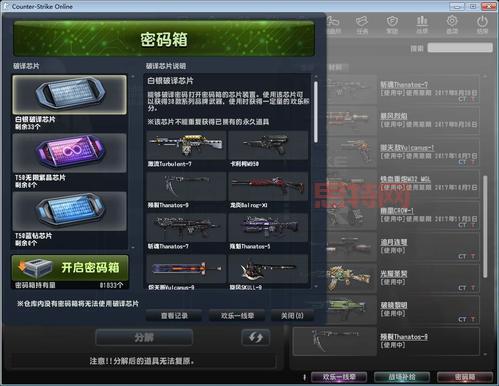Click the golden rifle thumbnail in the inventory list
499x386 pixels.
[x=350, y=277]
